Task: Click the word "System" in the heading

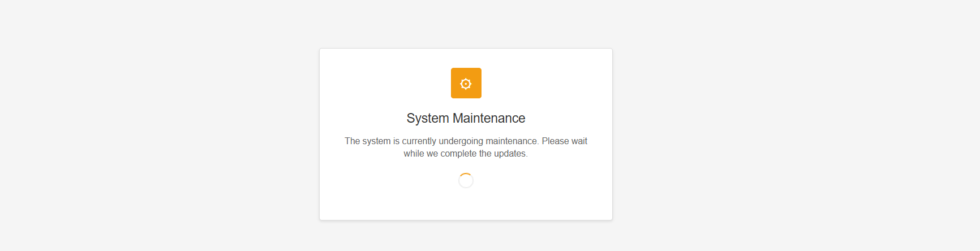Action: tap(427, 118)
